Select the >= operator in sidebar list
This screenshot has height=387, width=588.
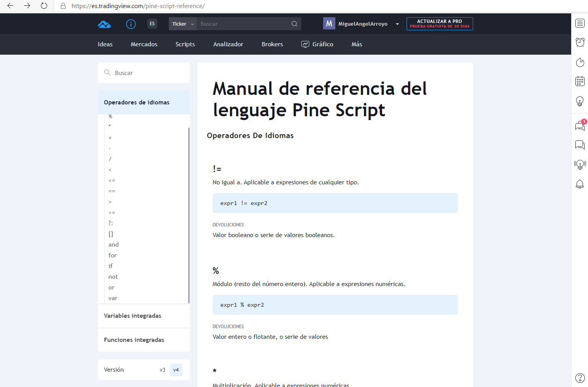[112, 213]
